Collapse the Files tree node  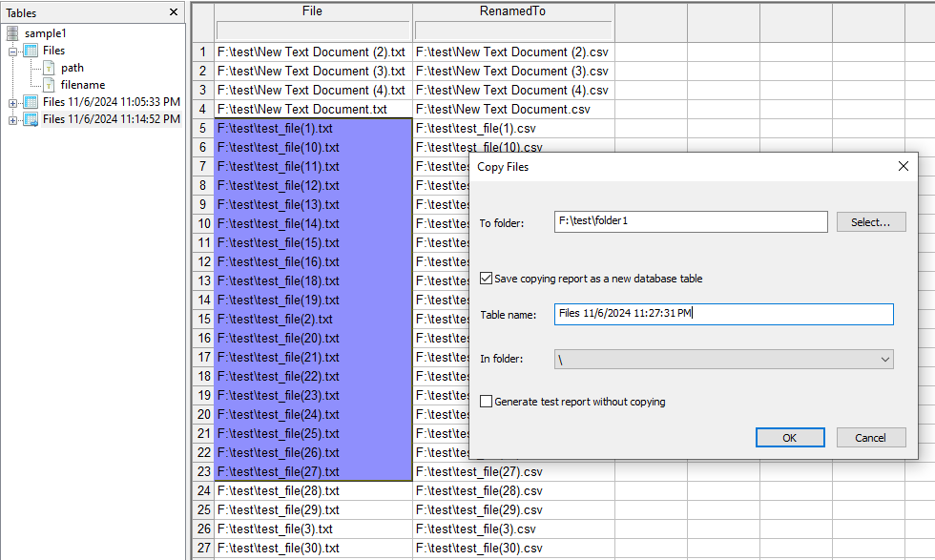pos(13,51)
